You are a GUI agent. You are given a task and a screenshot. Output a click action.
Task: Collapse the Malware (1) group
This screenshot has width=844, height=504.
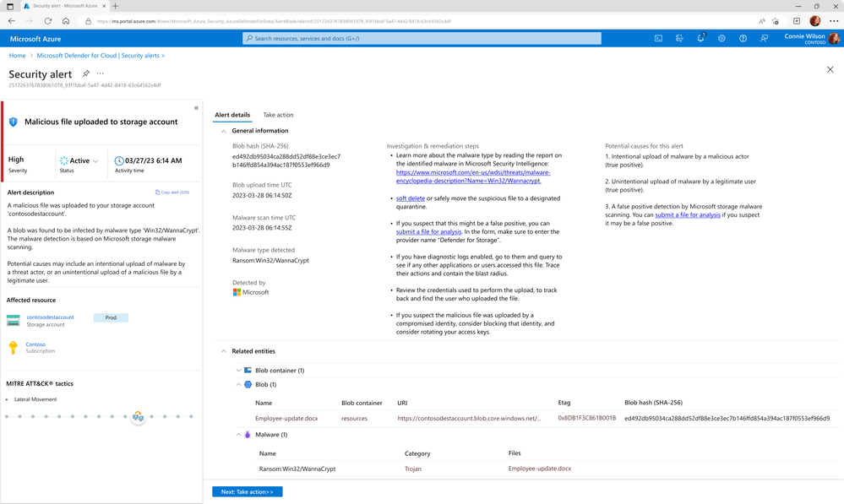pyautogui.click(x=238, y=435)
